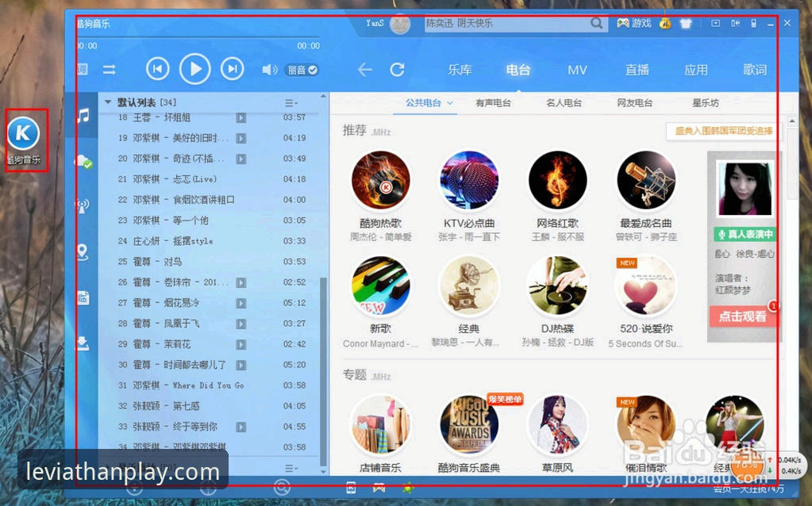The height and width of the screenshot is (506, 812).
Task: Open the 盛典入围韩国军团受追捧 link
Action: pyautogui.click(x=723, y=132)
